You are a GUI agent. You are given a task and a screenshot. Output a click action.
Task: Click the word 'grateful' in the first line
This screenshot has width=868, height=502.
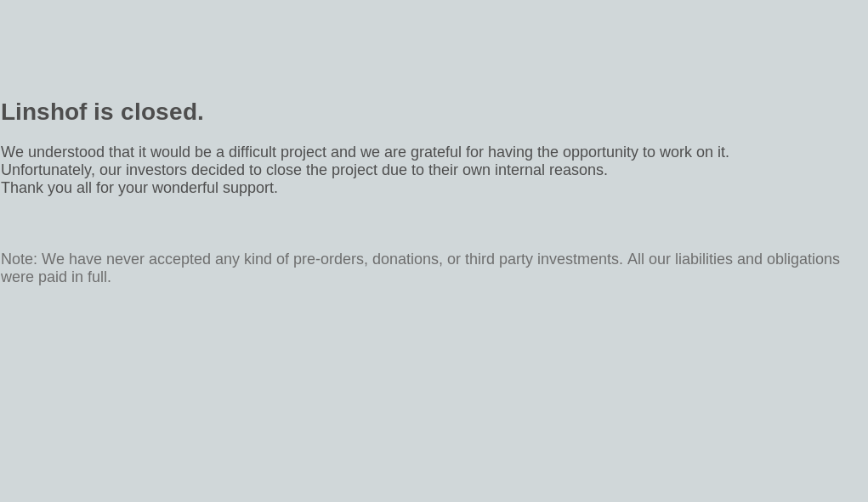click(x=435, y=152)
